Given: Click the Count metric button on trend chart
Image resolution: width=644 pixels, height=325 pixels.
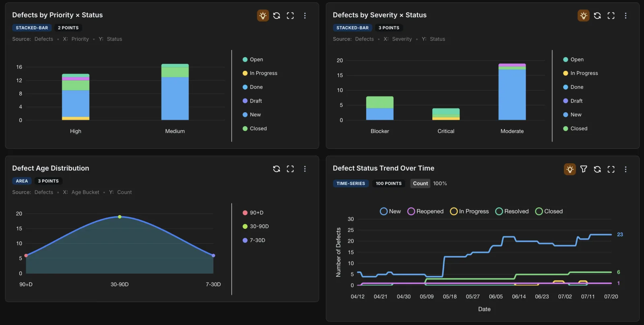Looking at the screenshot, I should pos(420,183).
